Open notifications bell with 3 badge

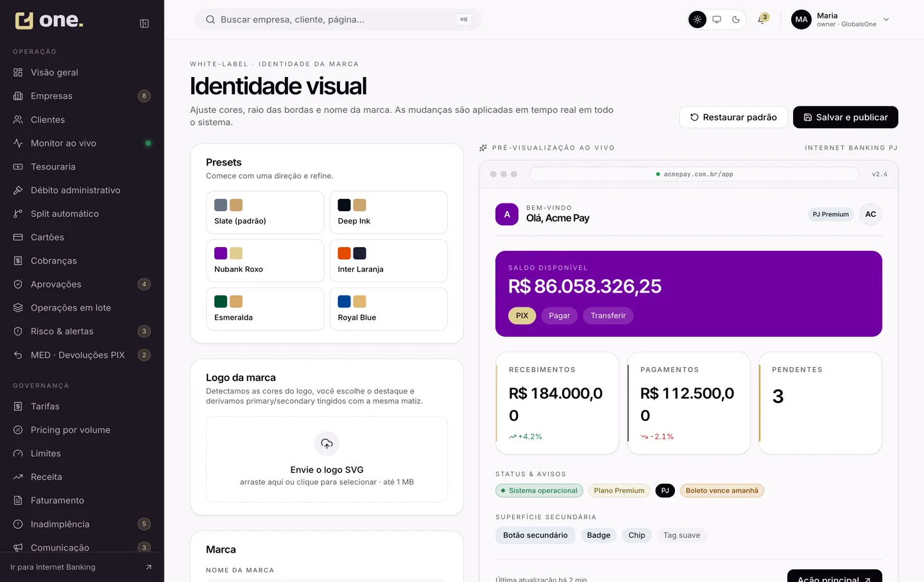click(x=762, y=19)
